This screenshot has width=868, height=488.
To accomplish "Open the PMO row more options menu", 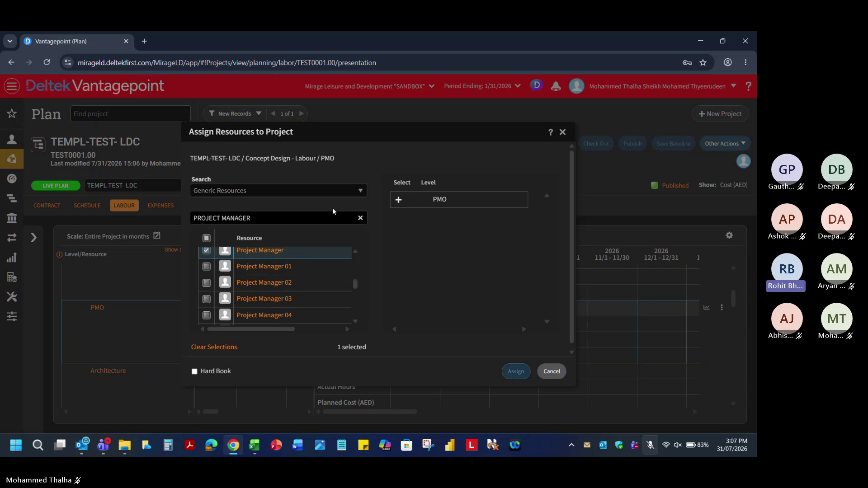I will tap(722, 308).
